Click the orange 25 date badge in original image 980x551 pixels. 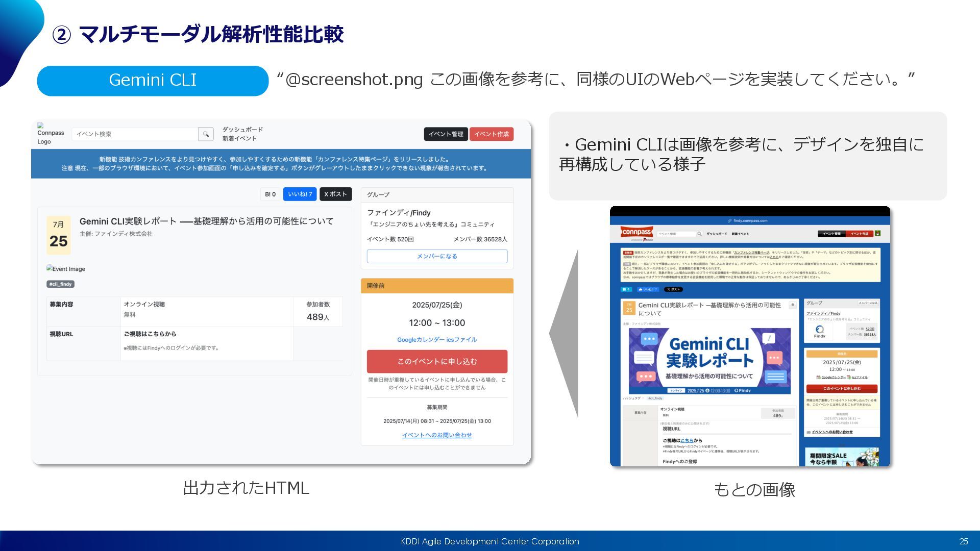coord(629,308)
